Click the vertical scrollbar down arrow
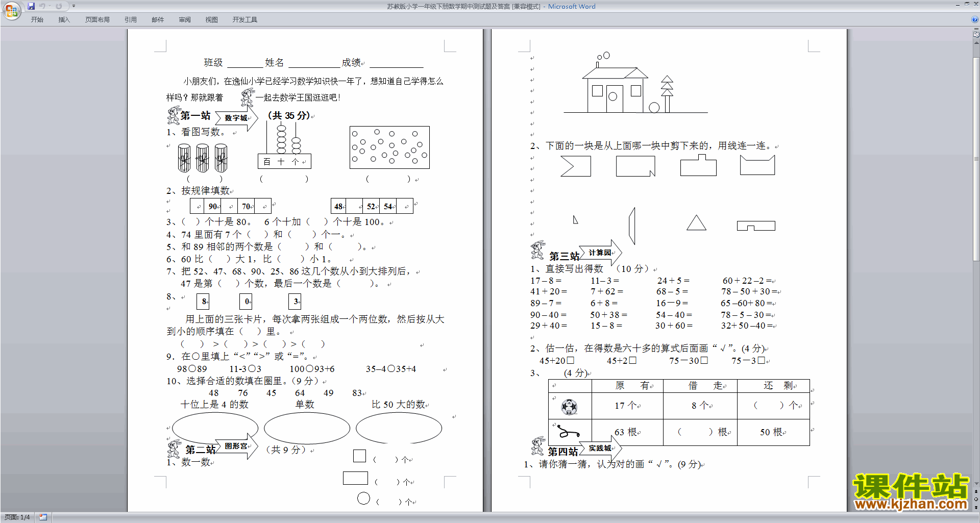The width and height of the screenshot is (980, 523). click(x=976, y=484)
